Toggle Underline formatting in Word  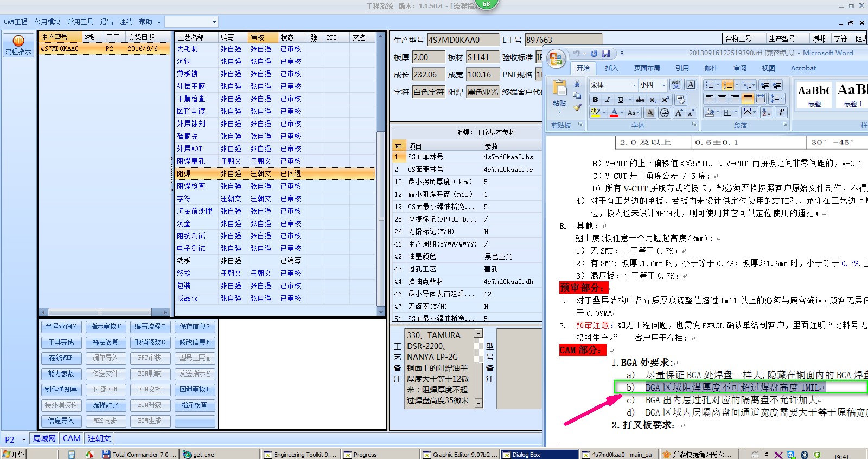click(x=621, y=100)
